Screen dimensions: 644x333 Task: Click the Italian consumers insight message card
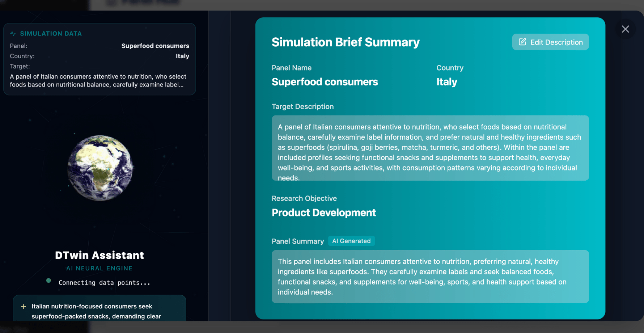point(99,311)
